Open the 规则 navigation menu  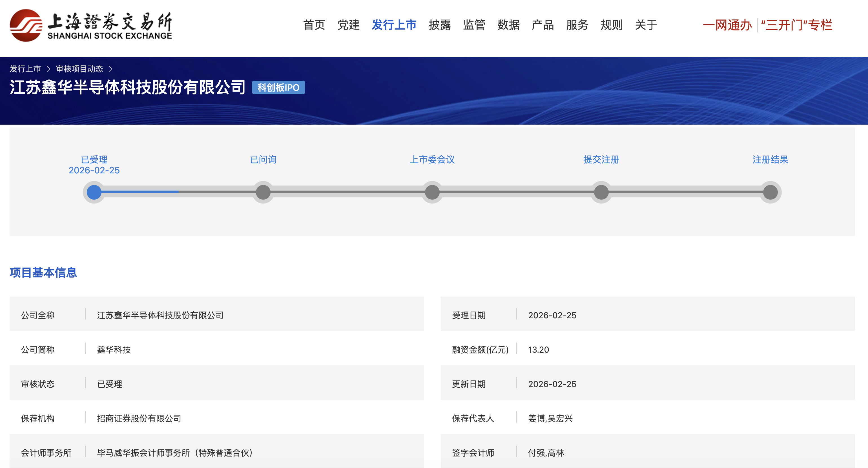611,25
